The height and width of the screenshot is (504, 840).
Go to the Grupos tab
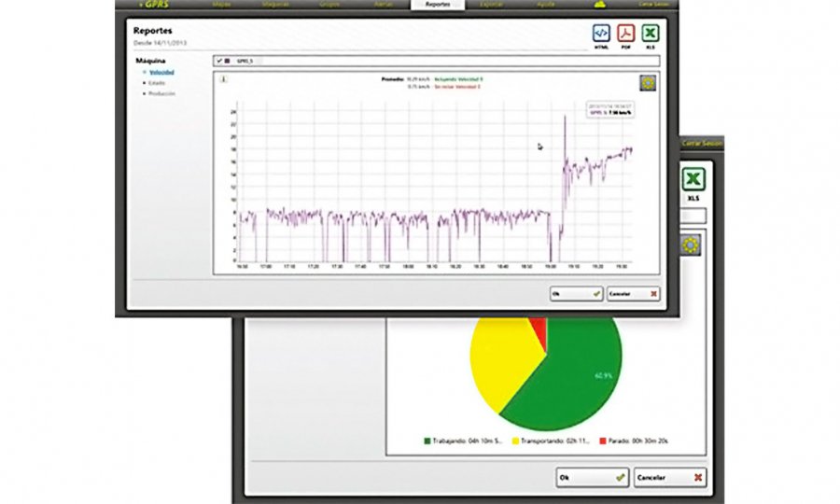coord(331,5)
